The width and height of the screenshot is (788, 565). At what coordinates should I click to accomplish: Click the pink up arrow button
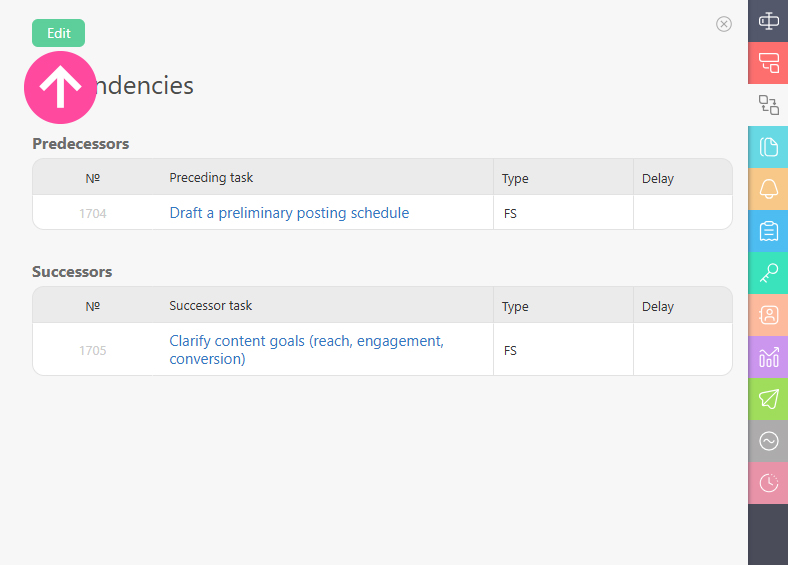60,88
